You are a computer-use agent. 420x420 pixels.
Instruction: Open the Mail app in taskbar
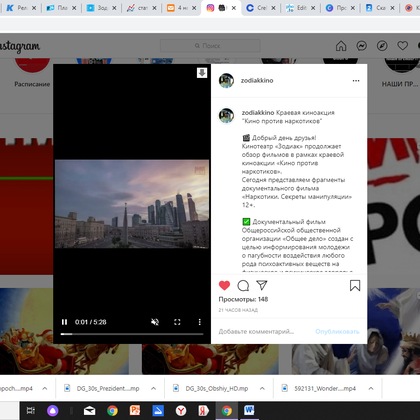tap(89, 411)
